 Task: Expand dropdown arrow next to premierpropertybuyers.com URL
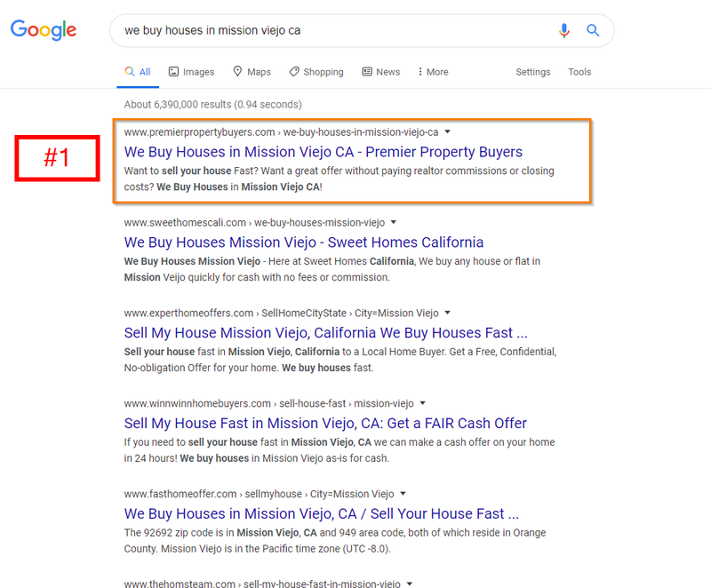[448, 131]
